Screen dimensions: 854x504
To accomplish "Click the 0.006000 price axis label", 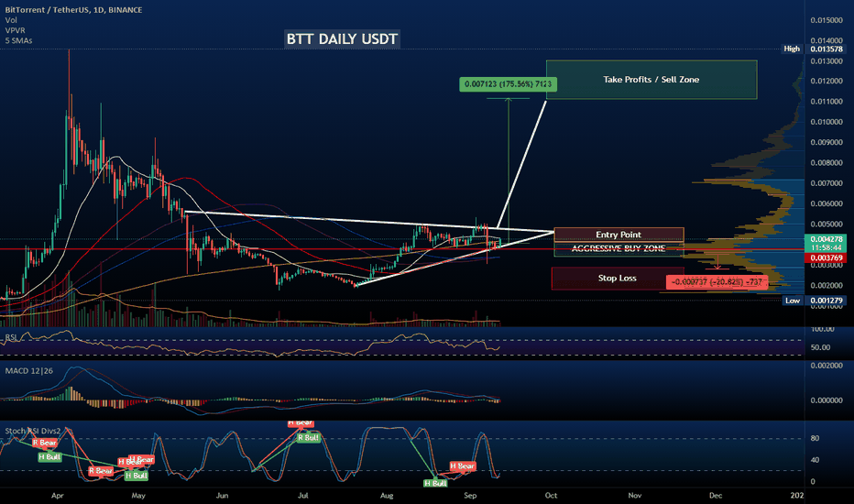I will click(x=827, y=203).
